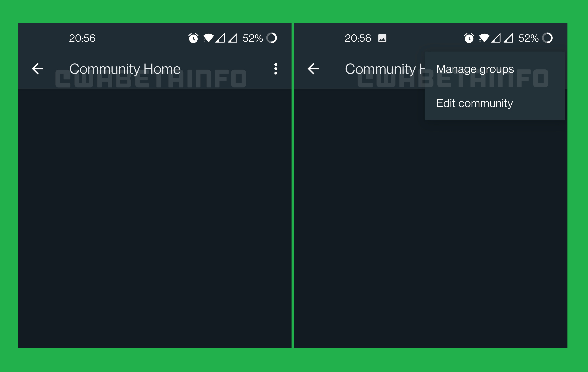Screen dimensions: 588x372
Task: Tap alarm clock icon in left status bar
Action: (x=193, y=38)
